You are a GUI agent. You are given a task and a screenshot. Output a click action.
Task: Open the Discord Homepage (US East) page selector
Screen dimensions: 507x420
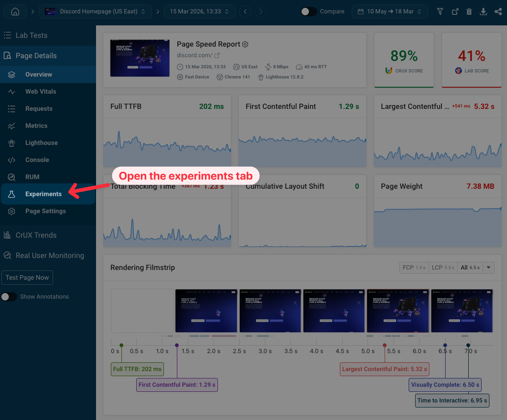tap(95, 12)
